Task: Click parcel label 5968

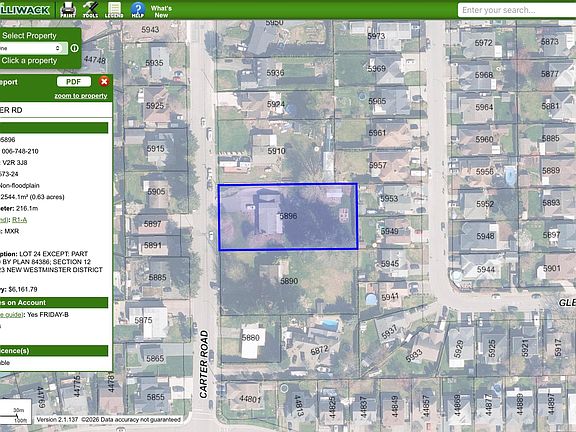Action: pos(484,75)
